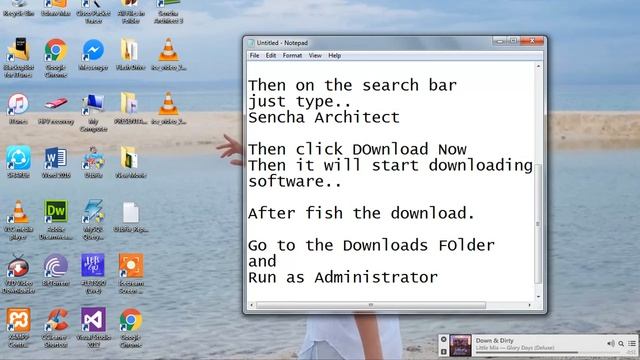Click 'Go to the Downloads FOlder' text
The width and height of the screenshot is (640, 360).
371,245
